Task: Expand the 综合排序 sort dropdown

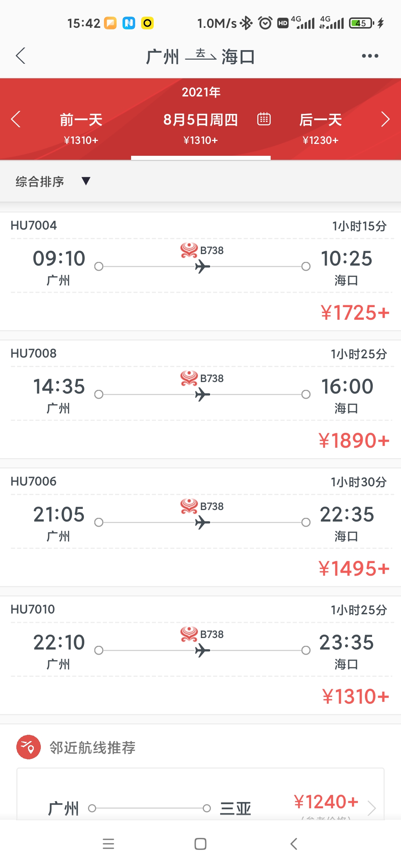Action: 53,181
